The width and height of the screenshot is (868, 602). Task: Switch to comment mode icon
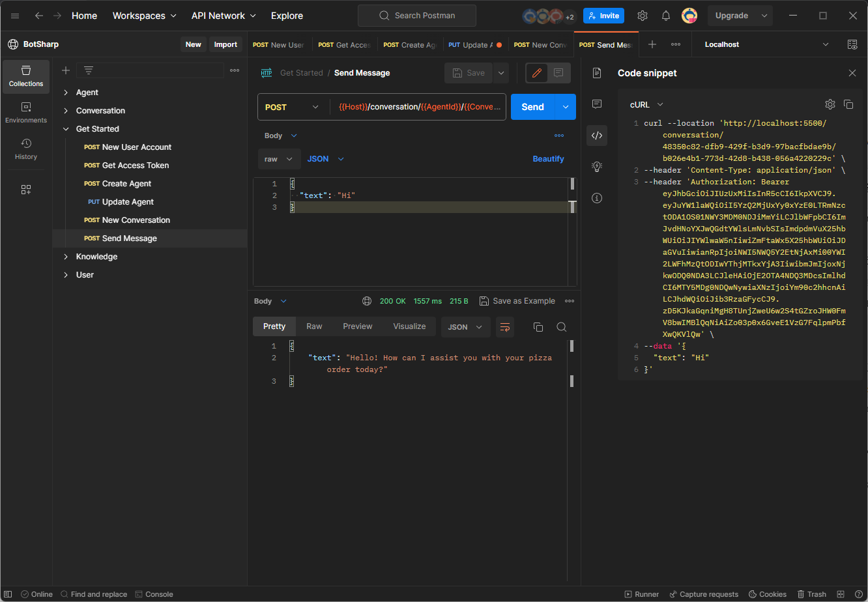(x=558, y=73)
